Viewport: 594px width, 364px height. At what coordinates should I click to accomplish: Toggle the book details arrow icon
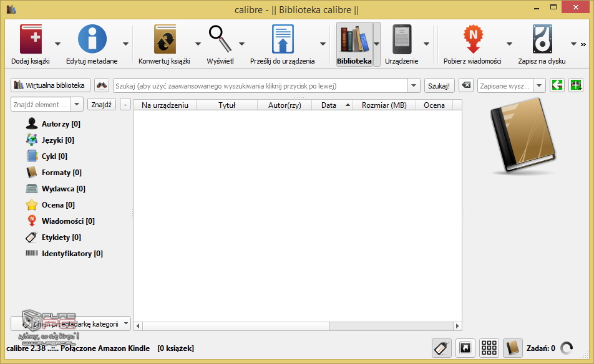coord(465,348)
